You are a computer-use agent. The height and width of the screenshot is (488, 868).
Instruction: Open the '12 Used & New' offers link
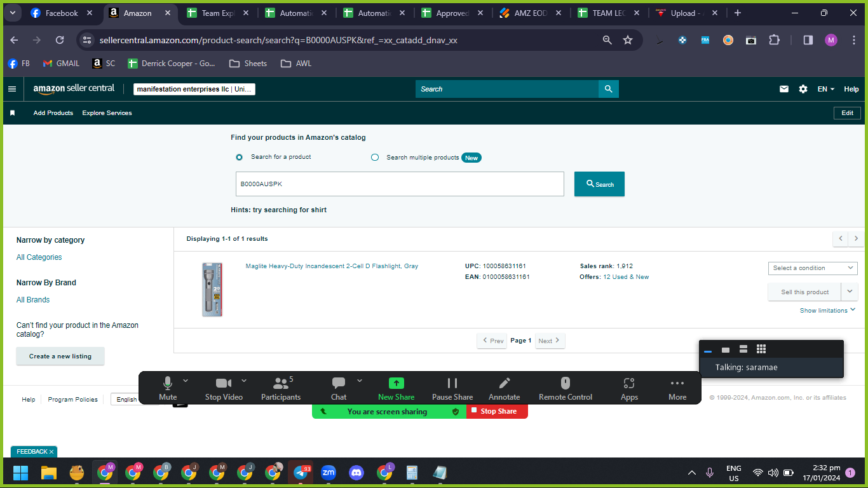[x=626, y=277]
